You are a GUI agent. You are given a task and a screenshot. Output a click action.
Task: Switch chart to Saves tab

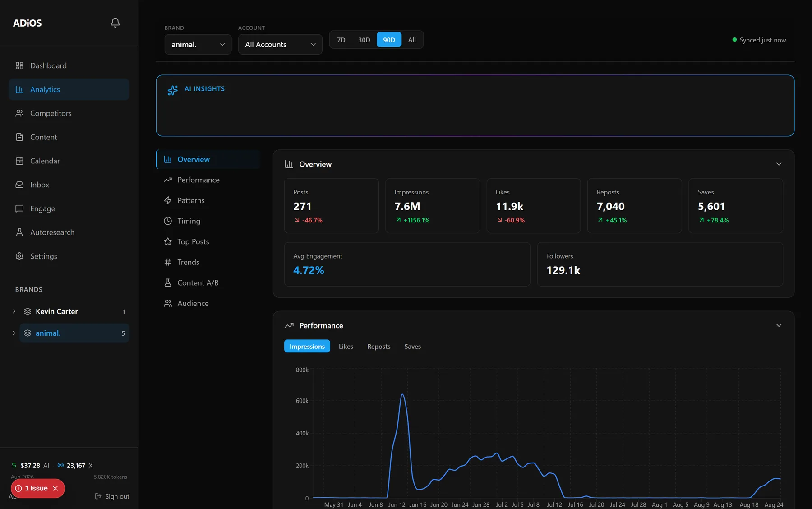tap(412, 346)
